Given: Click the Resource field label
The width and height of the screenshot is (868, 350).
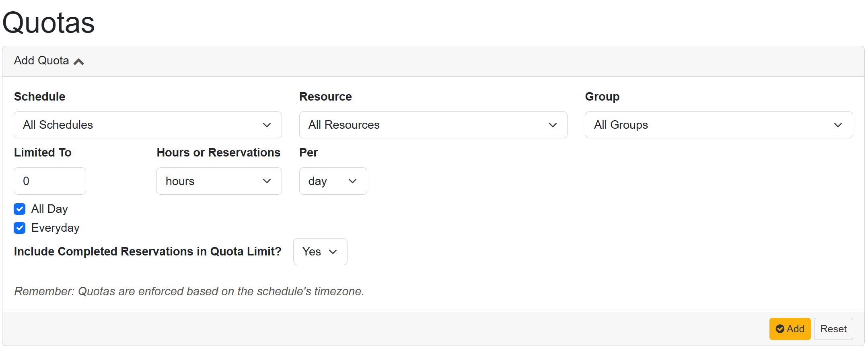Looking at the screenshot, I should click(x=325, y=97).
